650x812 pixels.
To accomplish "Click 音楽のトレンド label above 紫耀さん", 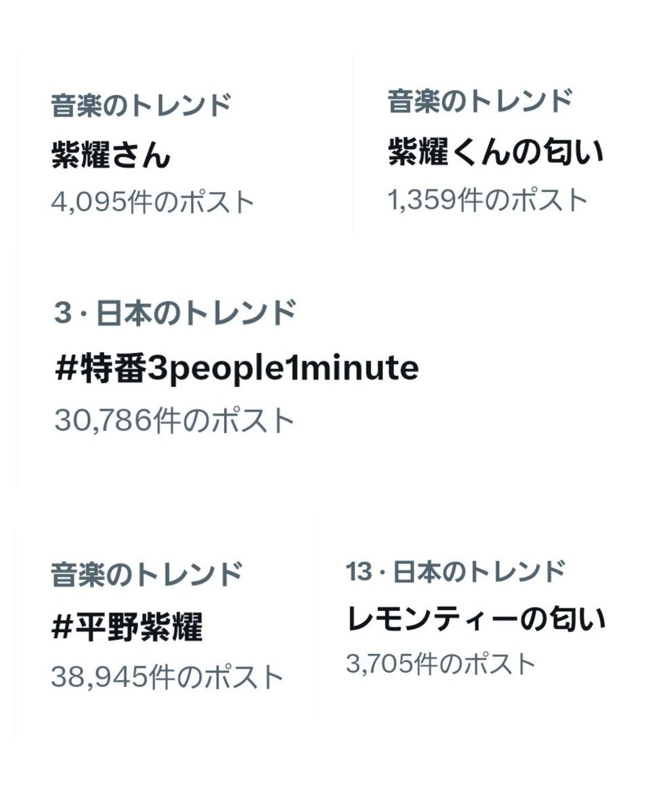I will [x=142, y=106].
